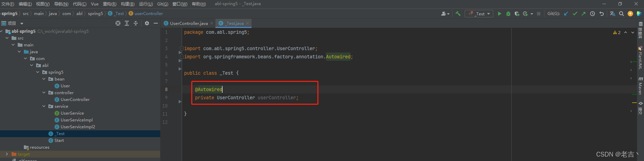Screen dimensions: 644x161
Task: Click the orange IDE update arrow icon
Action: pos(630,14)
